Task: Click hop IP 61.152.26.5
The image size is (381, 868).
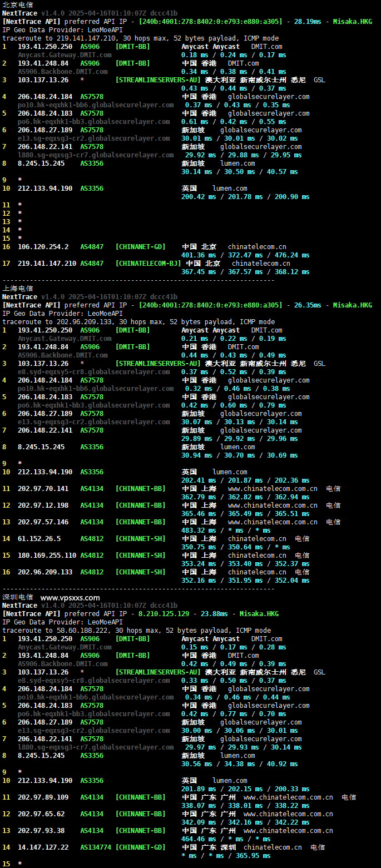Action: pos(39,539)
